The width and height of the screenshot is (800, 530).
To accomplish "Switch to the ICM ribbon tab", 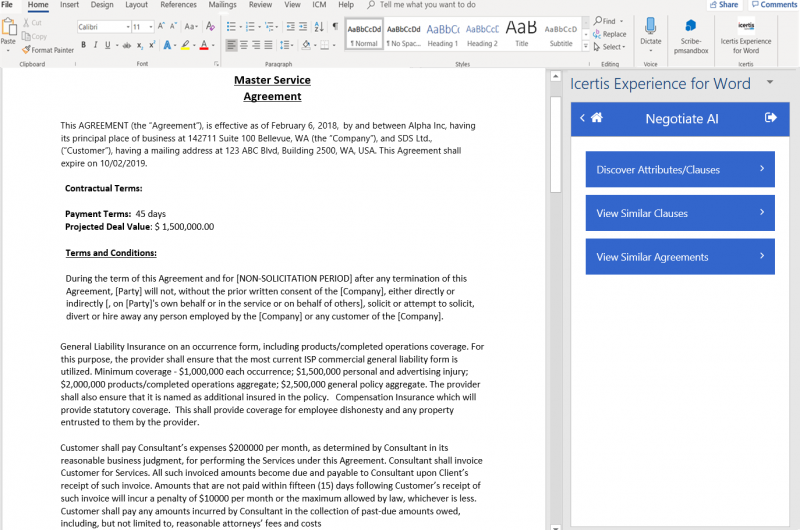I will 319,5.
